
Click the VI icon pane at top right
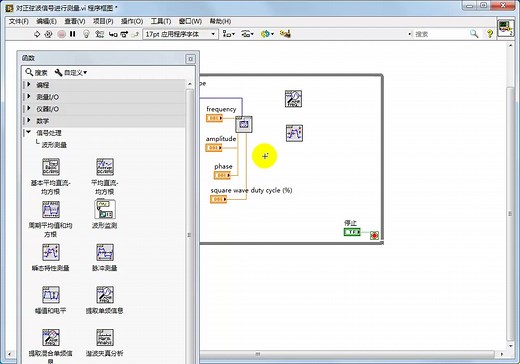pyautogui.click(x=506, y=28)
